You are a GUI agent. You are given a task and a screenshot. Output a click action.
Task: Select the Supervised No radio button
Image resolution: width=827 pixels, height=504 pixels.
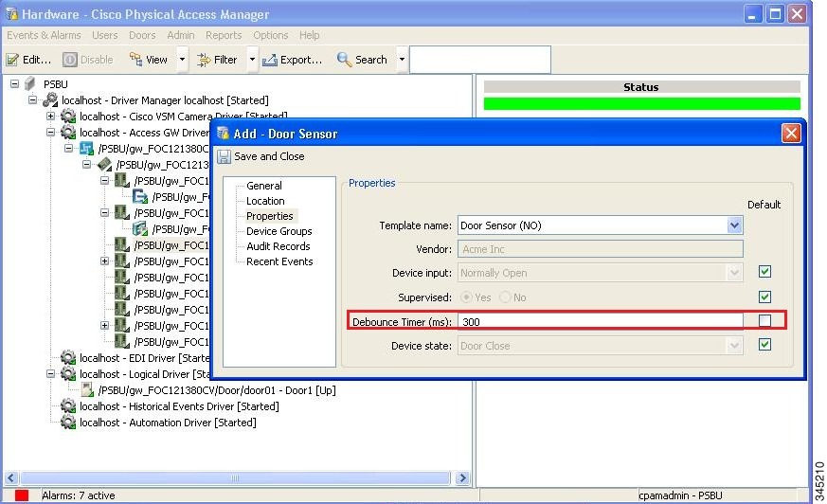tap(505, 297)
